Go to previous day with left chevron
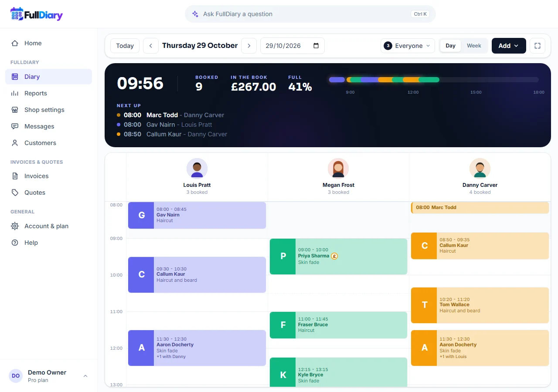Screen dimensions: 558x392 tap(151, 46)
